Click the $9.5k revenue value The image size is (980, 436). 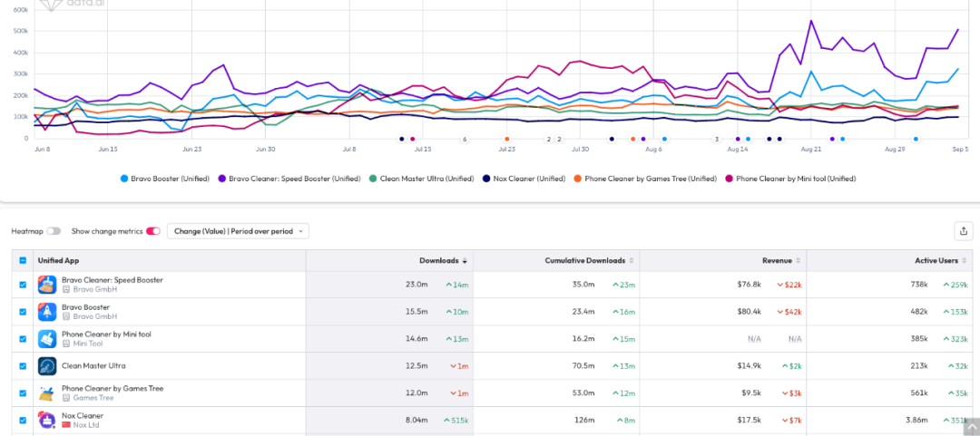tap(750, 393)
